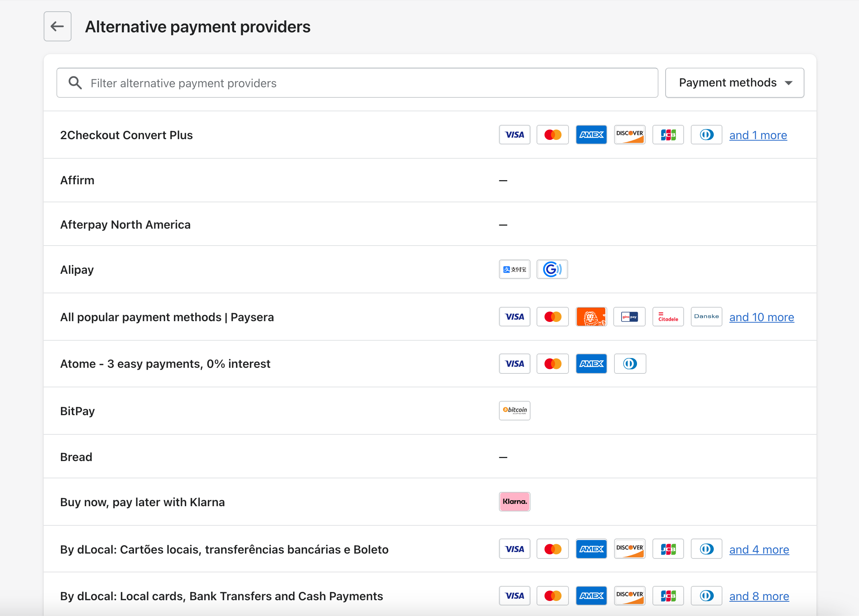
Task: Click Amex icon in 2Checkout Convert Plus row
Action: click(591, 135)
